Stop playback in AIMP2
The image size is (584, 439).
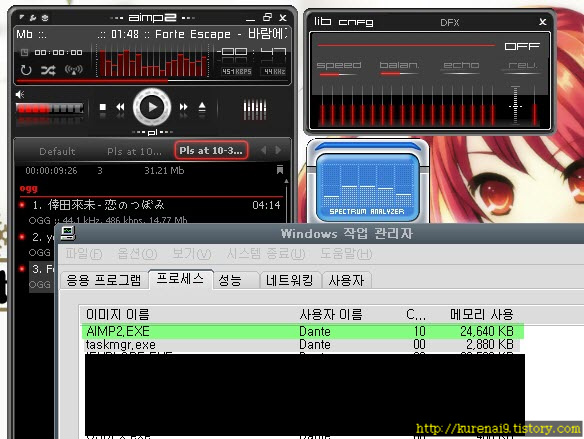103,107
